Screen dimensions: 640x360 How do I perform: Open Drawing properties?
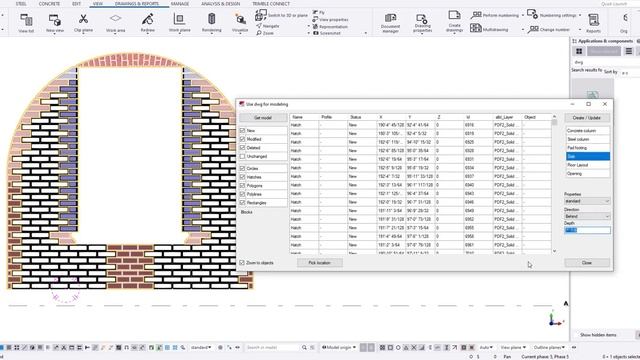(422, 23)
